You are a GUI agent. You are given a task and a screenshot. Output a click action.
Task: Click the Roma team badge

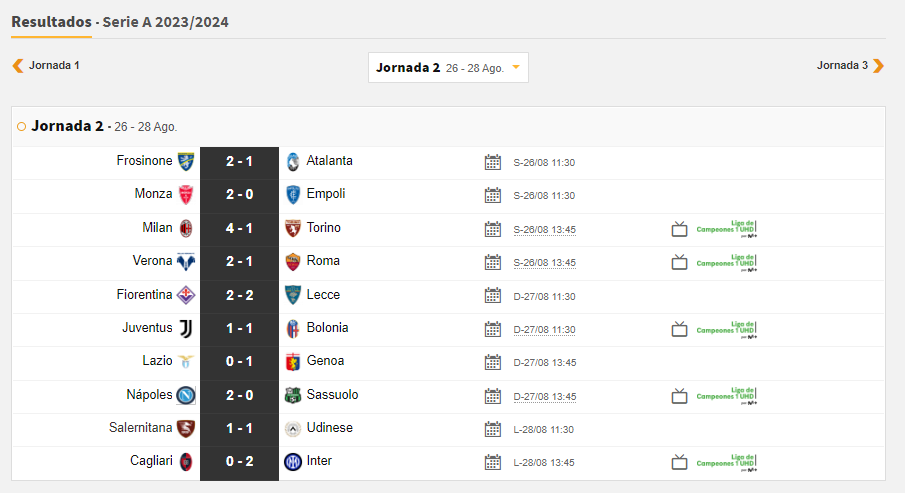(292, 262)
